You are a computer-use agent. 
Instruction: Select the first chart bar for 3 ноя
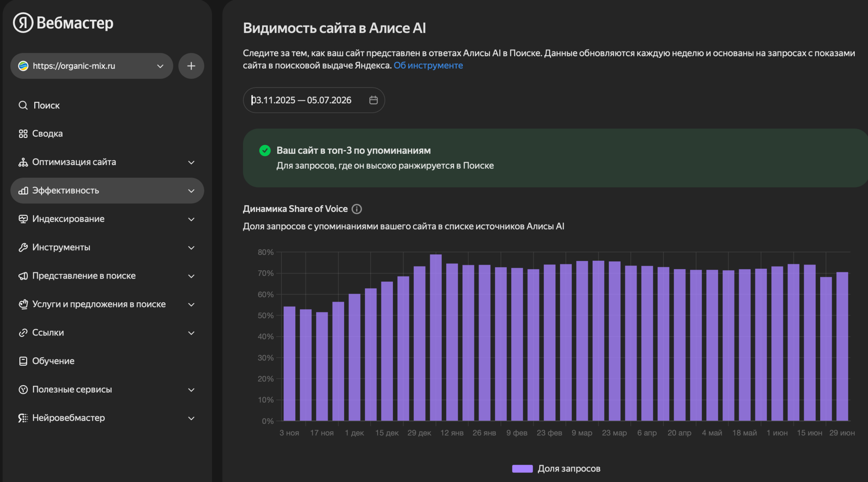click(289, 364)
